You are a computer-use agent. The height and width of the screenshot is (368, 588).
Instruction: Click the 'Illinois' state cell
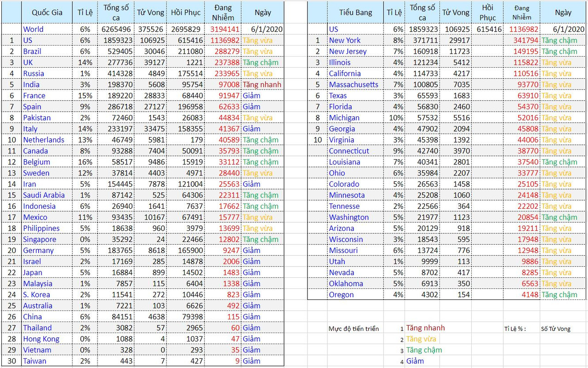coord(355,62)
